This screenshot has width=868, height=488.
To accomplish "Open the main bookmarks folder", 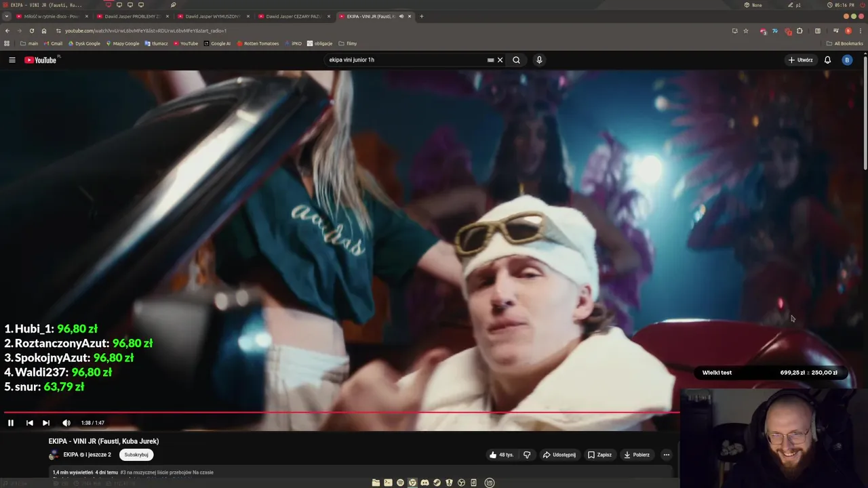I will click(x=29, y=43).
